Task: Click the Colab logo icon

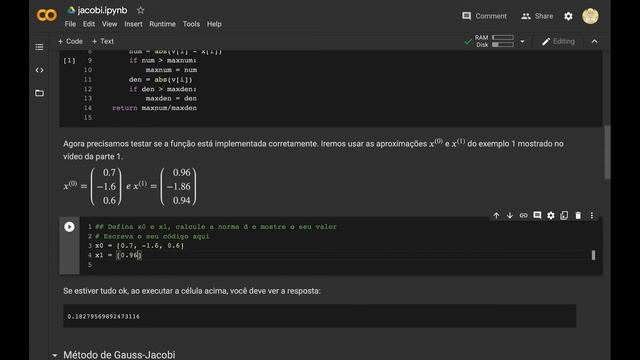Action: pyautogui.click(x=47, y=16)
